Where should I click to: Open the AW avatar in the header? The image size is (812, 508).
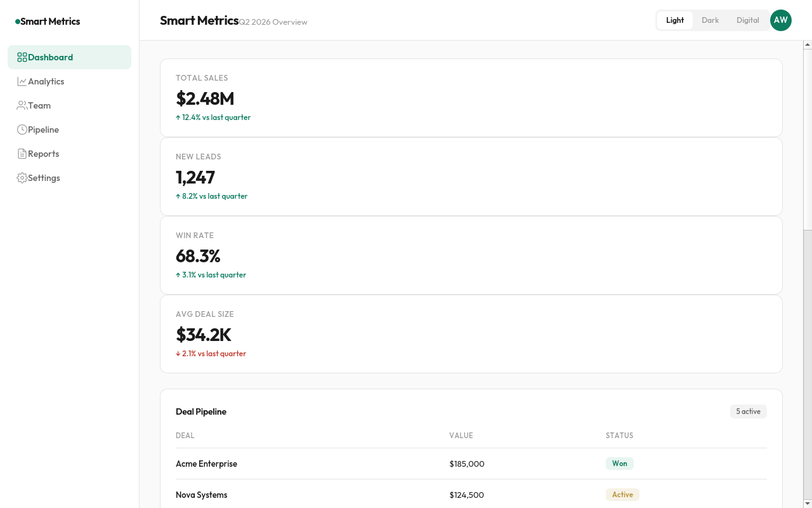coord(781,20)
